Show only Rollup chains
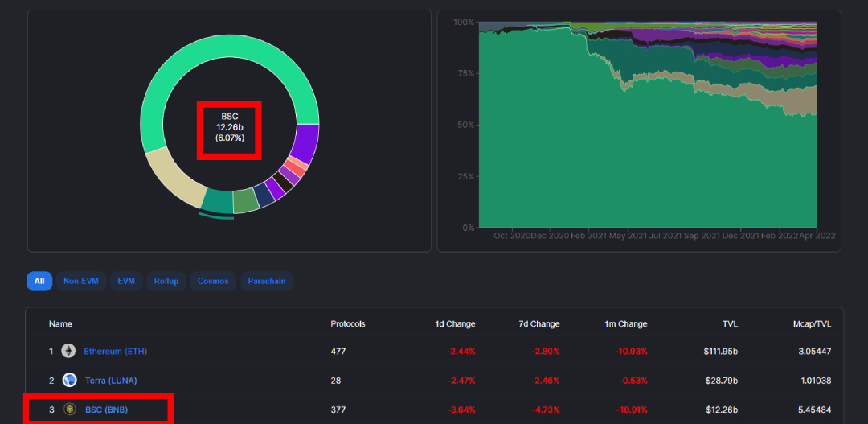The height and width of the screenshot is (424, 868). pos(166,281)
